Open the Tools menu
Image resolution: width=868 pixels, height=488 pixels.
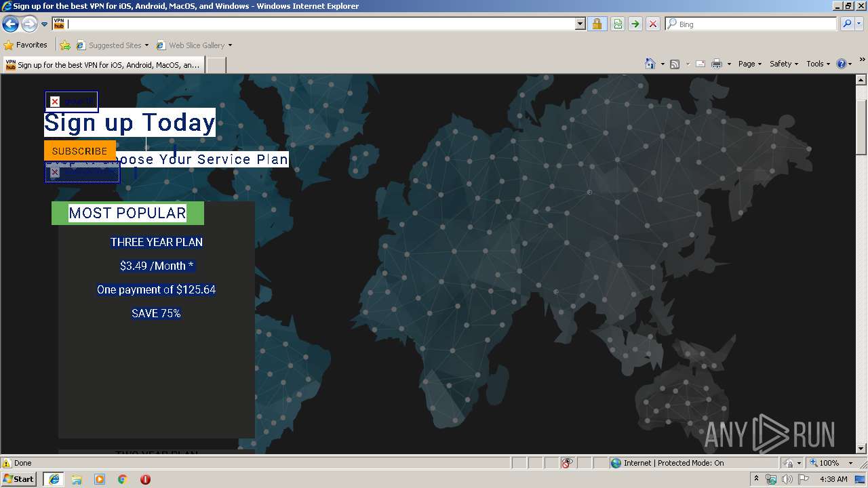pyautogui.click(x=818, y=64)
